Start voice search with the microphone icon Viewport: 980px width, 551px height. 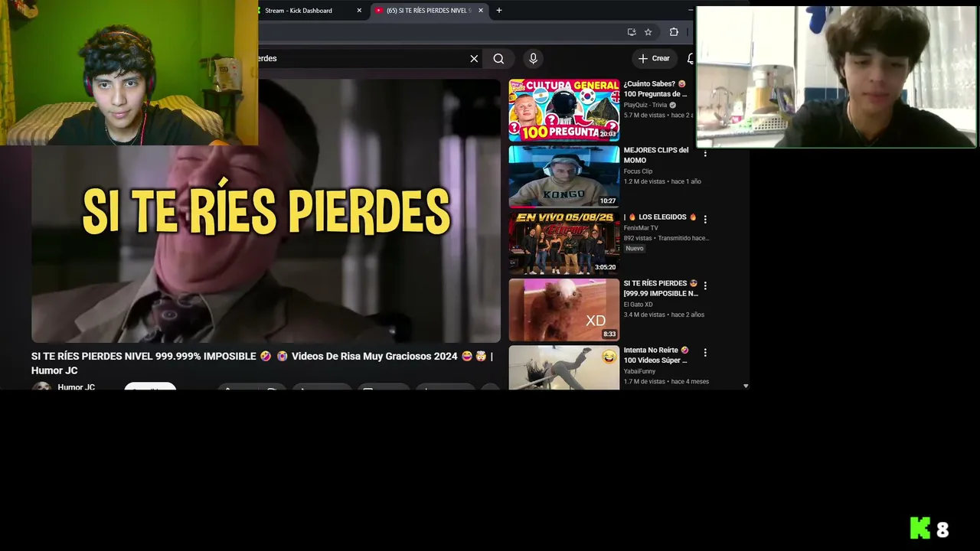point(534,58)
